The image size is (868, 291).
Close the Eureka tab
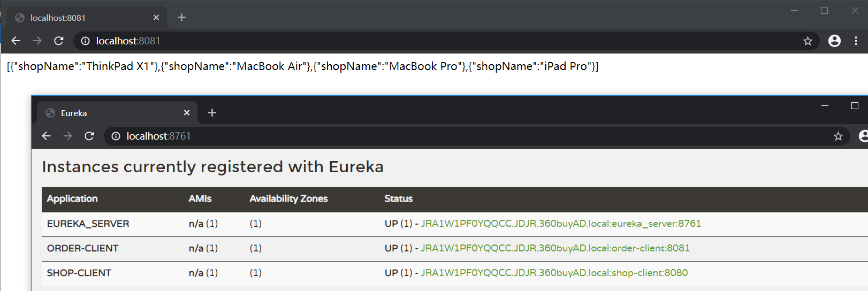[187, 113]
